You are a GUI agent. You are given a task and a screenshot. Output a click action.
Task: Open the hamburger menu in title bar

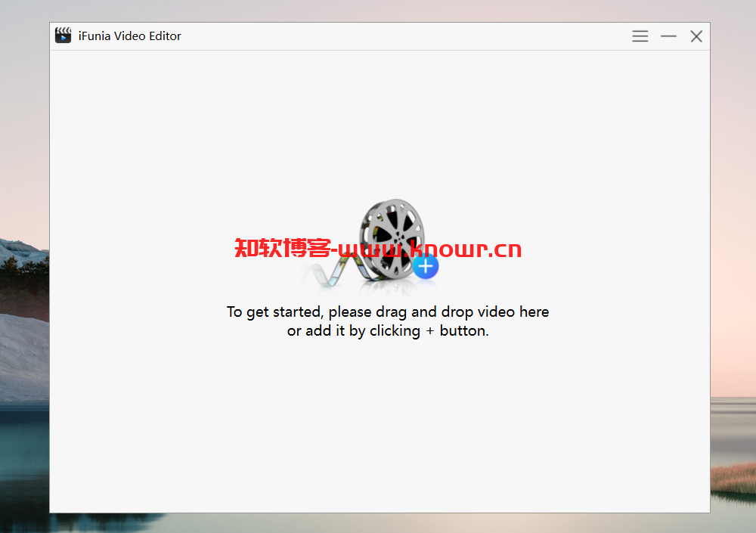pyautogui.click(x=640, y=36)
